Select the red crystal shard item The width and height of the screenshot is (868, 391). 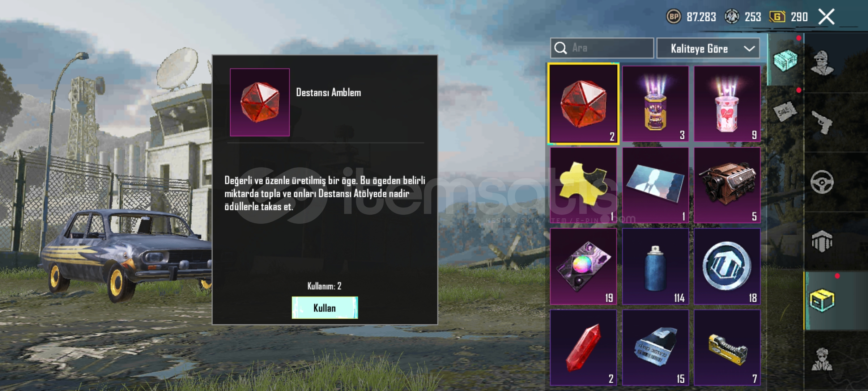coord(583,348)
